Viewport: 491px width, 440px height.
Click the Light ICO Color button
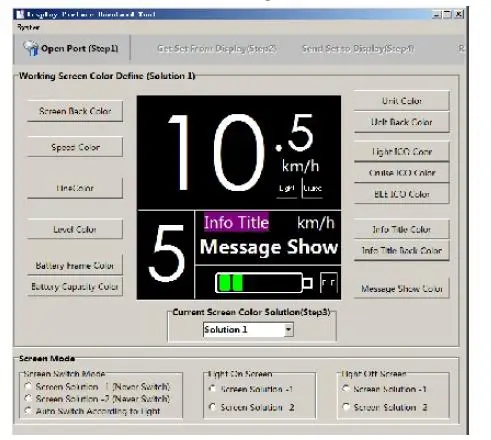[x=402, y=152]
